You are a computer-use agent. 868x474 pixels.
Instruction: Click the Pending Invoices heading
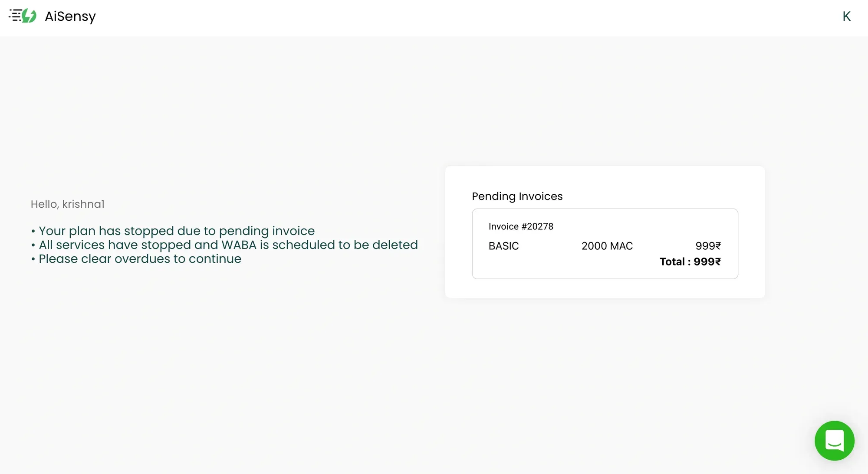517,196
